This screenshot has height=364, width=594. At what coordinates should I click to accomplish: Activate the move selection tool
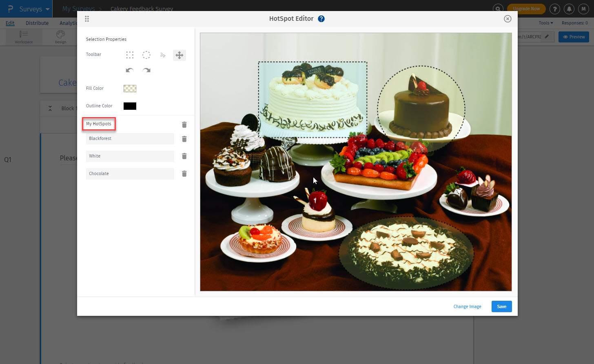pyautogui.click(x=179, y=55)
